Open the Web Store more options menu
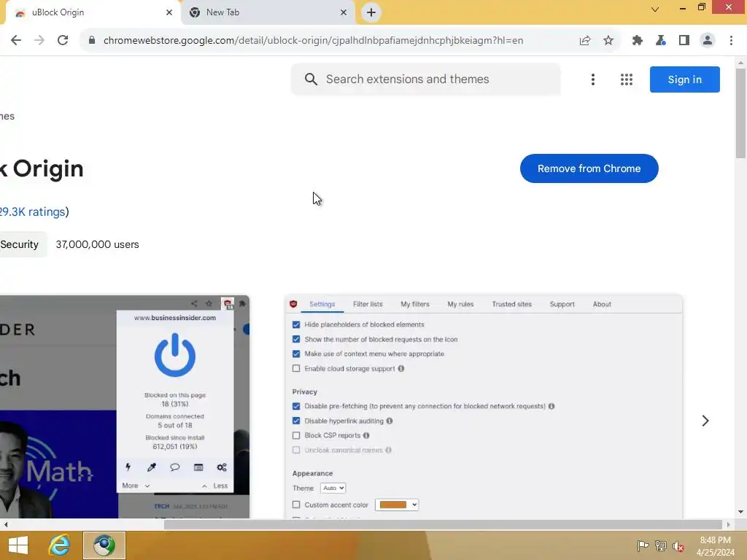The width and height of the screenshot is (747, 560). (x=592, y=79)
